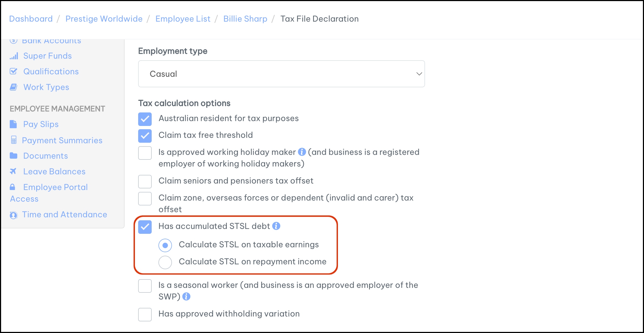Open the Employment type dropdown
The height and width of the screenshot is (333, 644).
[x=281, y=74]
